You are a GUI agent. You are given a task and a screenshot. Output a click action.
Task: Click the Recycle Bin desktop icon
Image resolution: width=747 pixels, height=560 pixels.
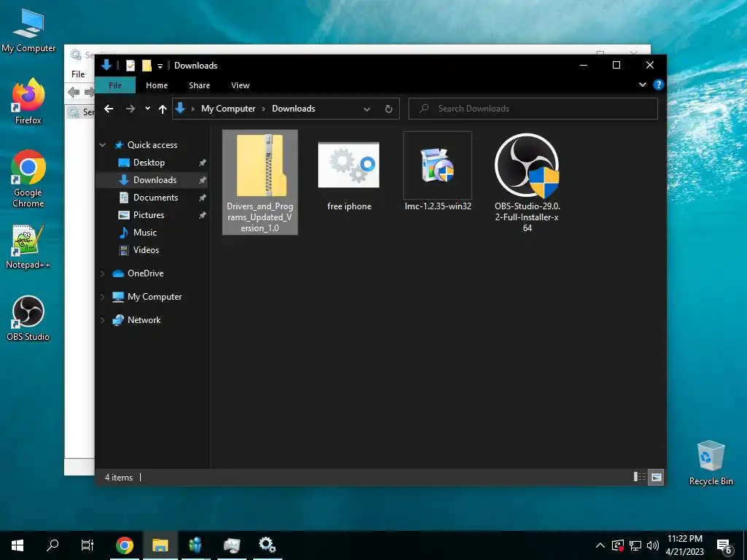711,463
